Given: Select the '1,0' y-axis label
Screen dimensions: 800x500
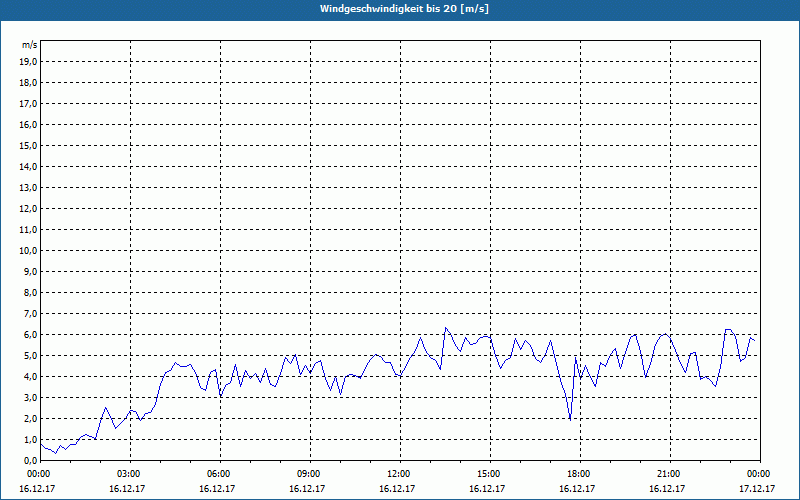Looking at the screenshot, I should tap(30, 439).
